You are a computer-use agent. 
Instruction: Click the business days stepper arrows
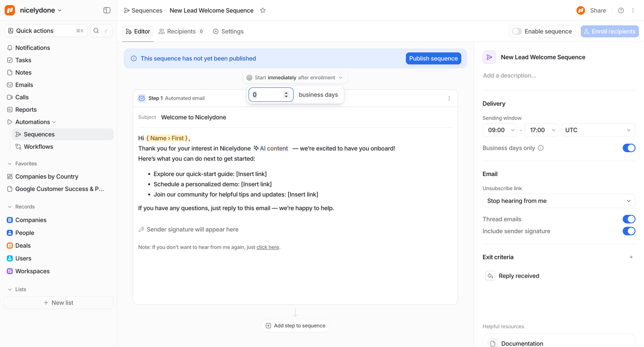(286, 95)
